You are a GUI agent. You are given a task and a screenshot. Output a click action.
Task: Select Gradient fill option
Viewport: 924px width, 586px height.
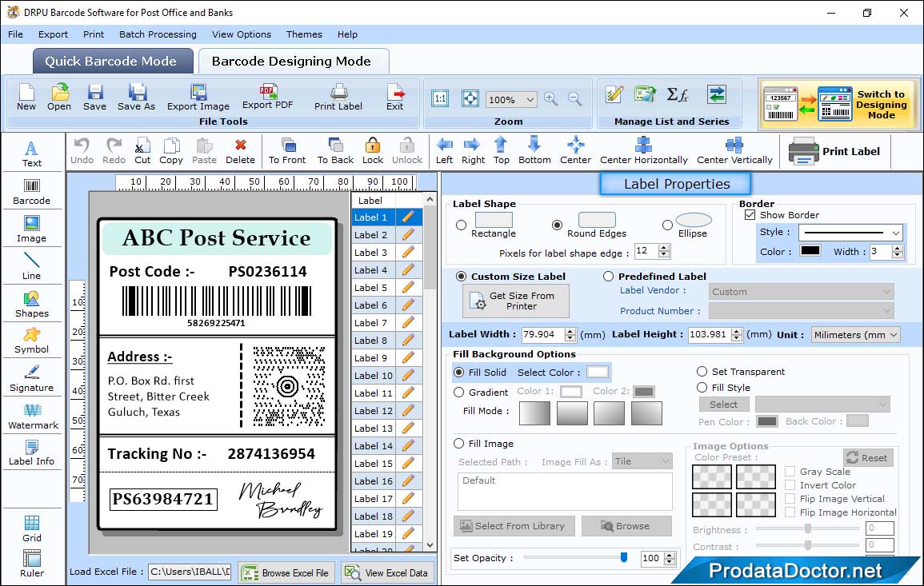coord(459,393)
